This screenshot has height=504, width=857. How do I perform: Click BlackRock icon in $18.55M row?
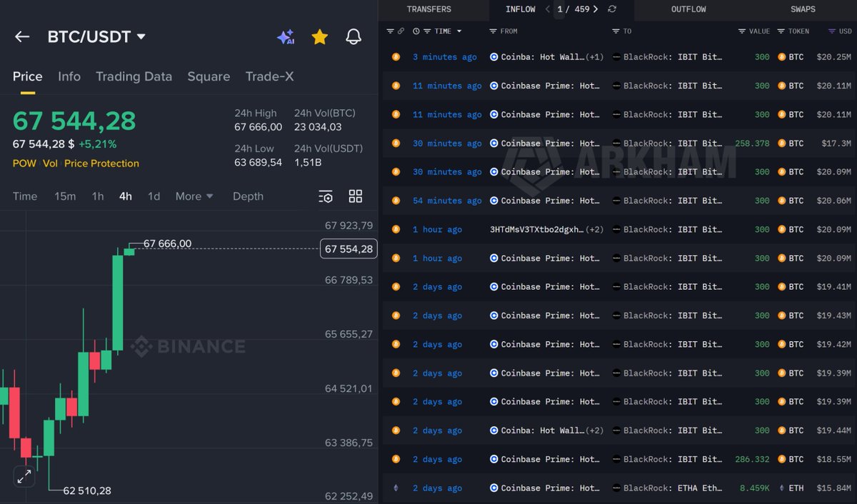coord(616,459)
